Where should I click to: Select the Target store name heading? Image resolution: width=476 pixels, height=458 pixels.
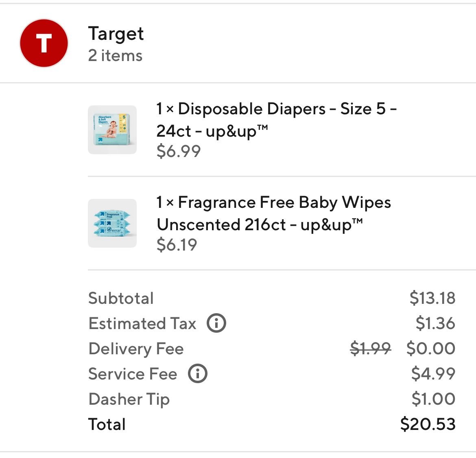click(116, 34)
